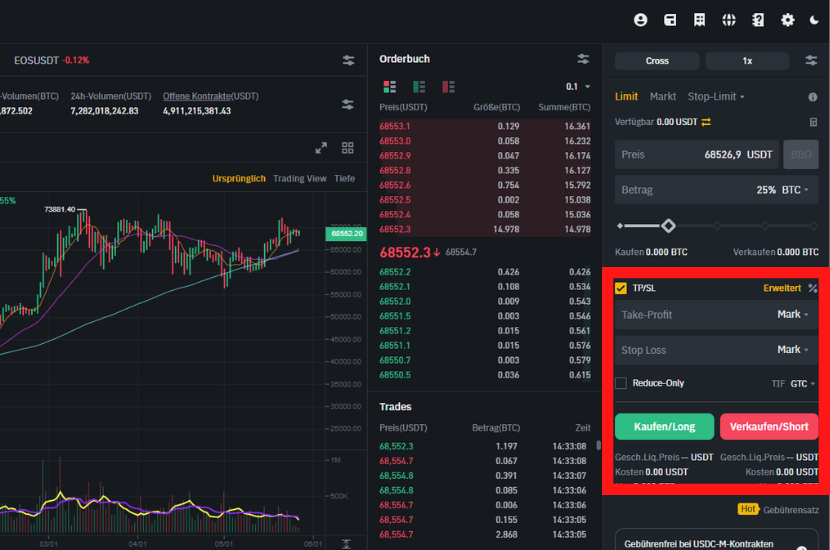The height and width of the screenshot is (550, 830).
Task: Switch chart to Trading View tab
Action: click(300, 179)
